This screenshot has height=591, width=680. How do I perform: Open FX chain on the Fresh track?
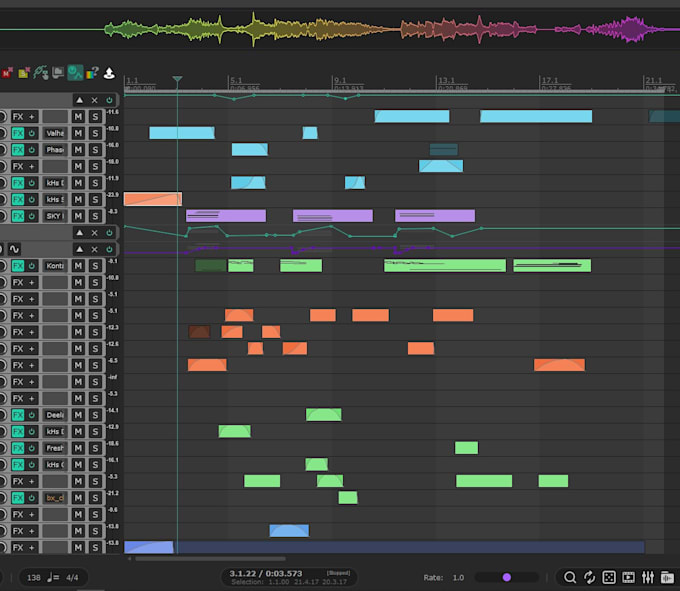coord(18,448)
